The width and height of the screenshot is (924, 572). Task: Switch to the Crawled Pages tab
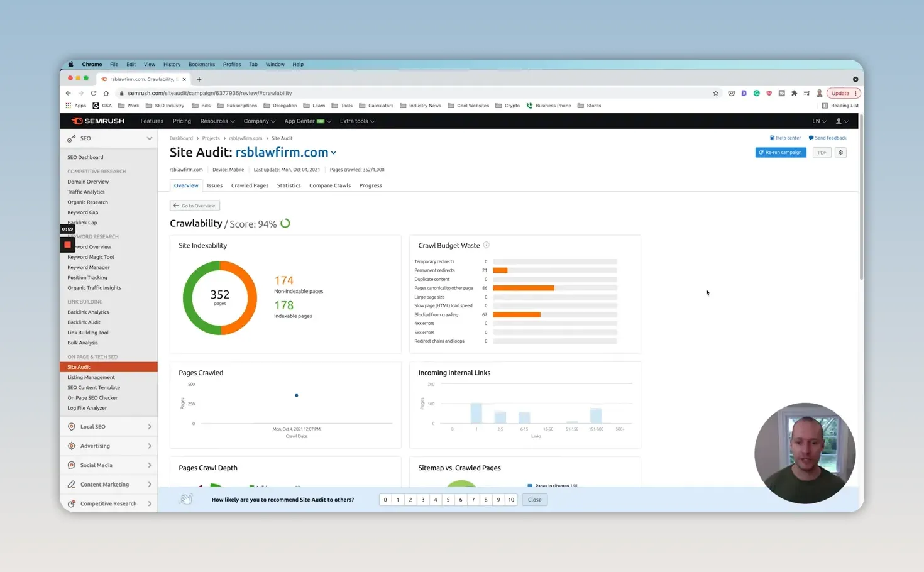tap(250, 185)
